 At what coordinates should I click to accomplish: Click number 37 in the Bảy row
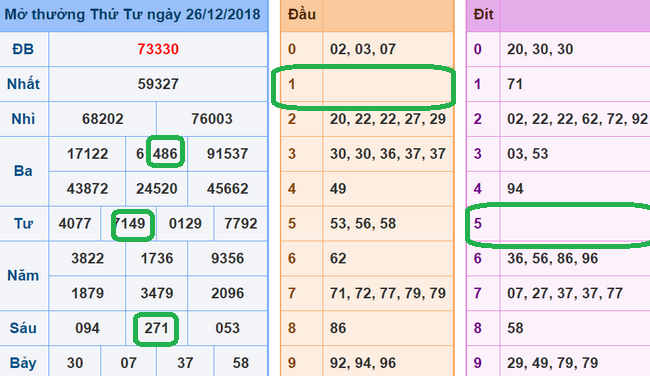pyautogui.click(x=185, y=363)
